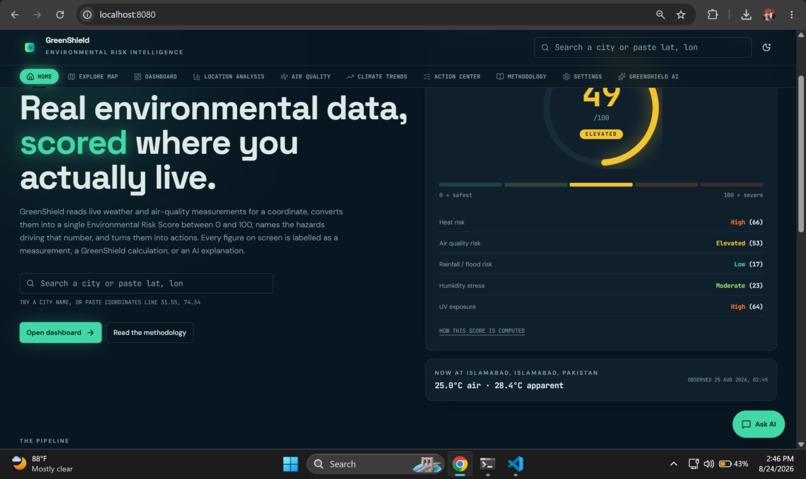Focus the hero city search input

pyautogui.click(x=146, y=283)
